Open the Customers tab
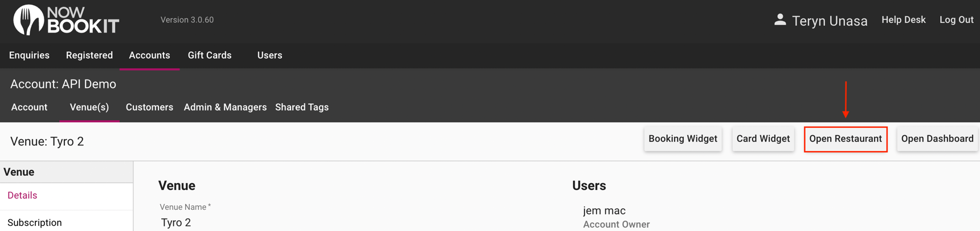The image size is (980, 231). click(149, 107)
